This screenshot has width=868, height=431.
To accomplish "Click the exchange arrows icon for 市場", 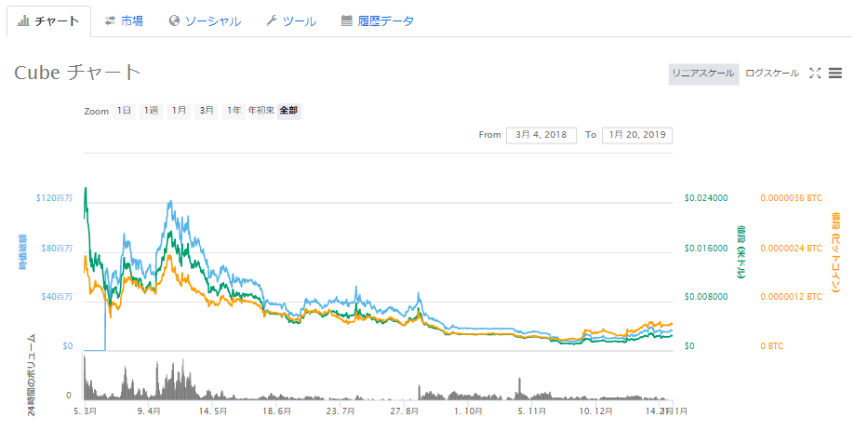I will 110,20.
